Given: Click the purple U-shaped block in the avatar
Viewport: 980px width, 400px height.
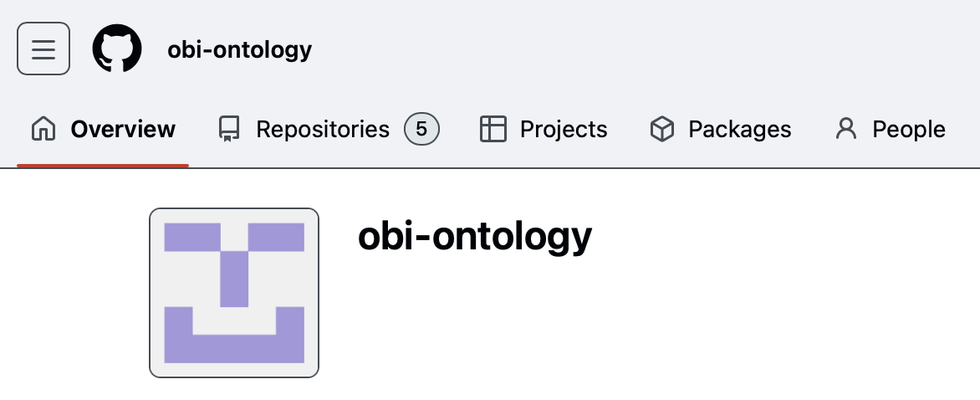Looking at the screenshot, I should [x=234, y=349].
